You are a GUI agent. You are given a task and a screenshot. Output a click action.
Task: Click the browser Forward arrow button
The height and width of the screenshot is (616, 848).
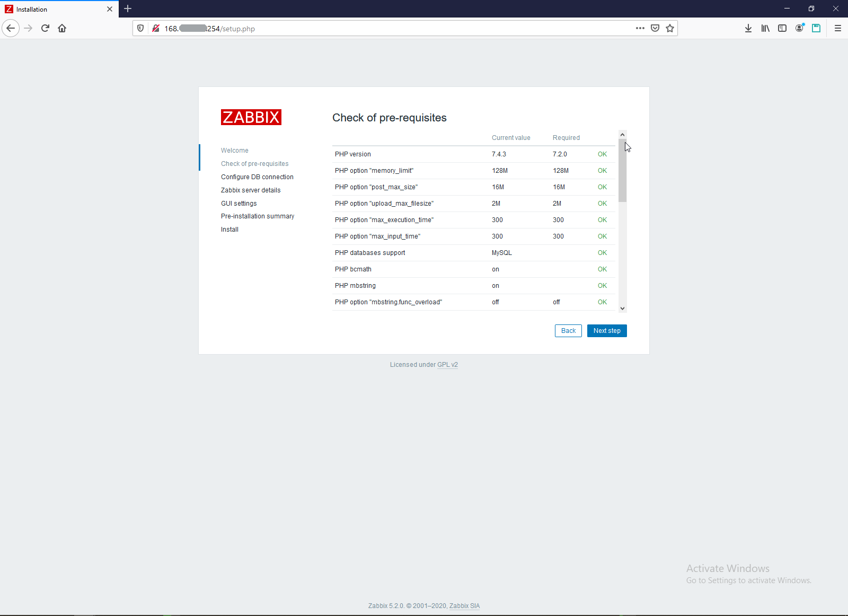29,28
